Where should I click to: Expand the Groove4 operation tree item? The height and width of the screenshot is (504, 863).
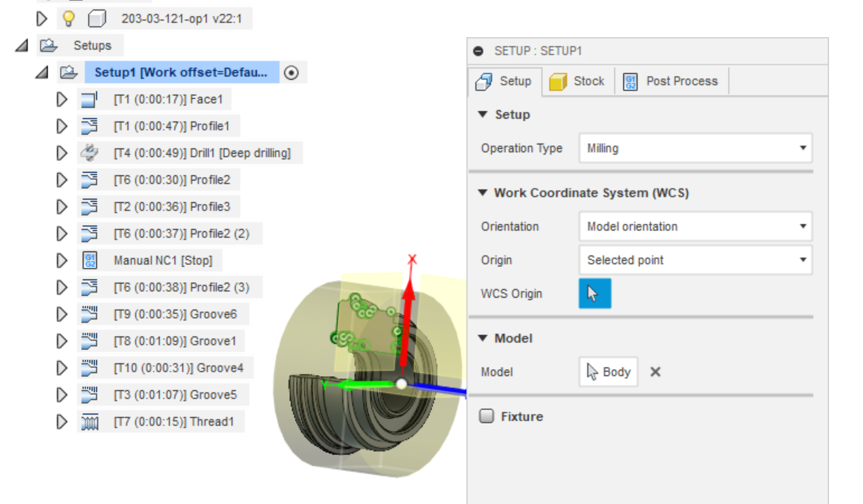[x=61, y=368]
